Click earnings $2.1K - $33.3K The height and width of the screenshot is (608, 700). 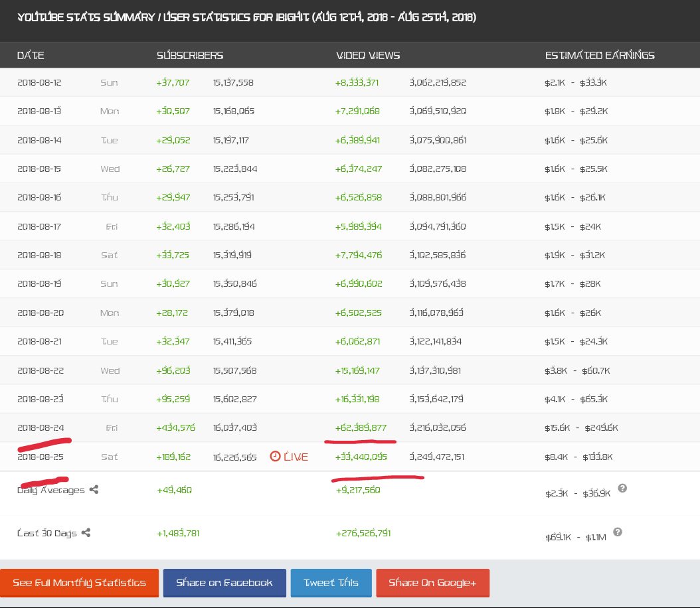[575, 82]
